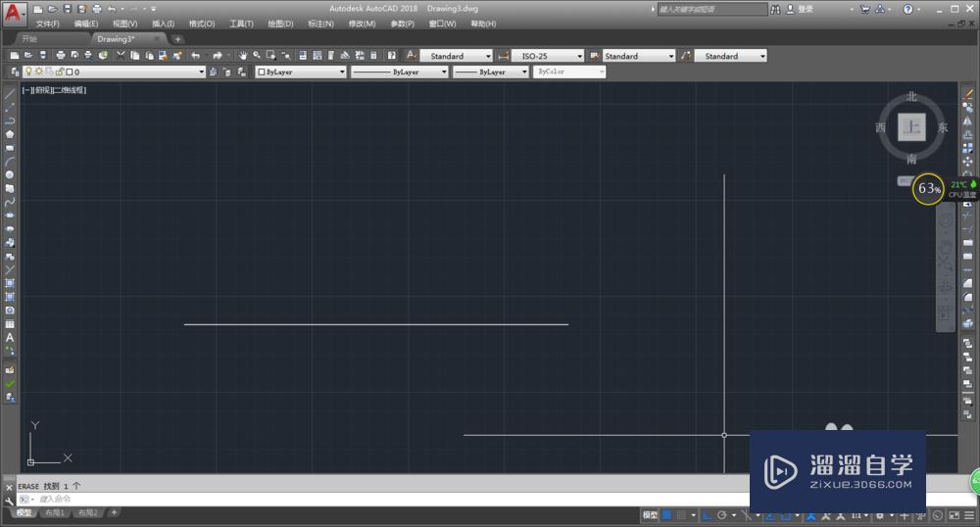Click the 模型 model tab
This screenshot has width=980, height=527.
pyautogui.click(x=24, y=512)
